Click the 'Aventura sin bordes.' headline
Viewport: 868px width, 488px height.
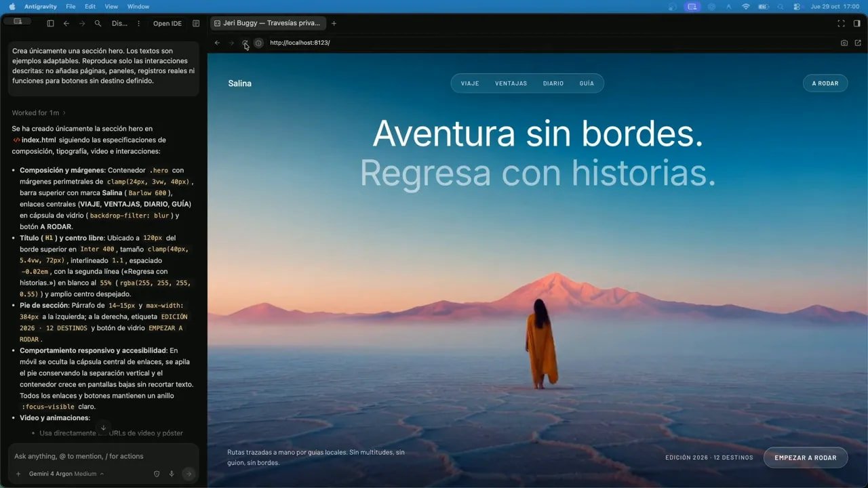538,134
